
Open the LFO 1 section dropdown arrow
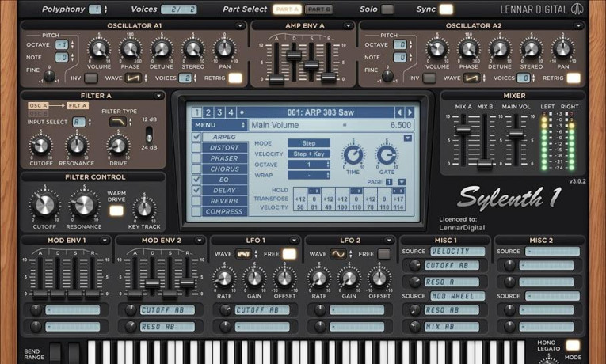(294, 241)
